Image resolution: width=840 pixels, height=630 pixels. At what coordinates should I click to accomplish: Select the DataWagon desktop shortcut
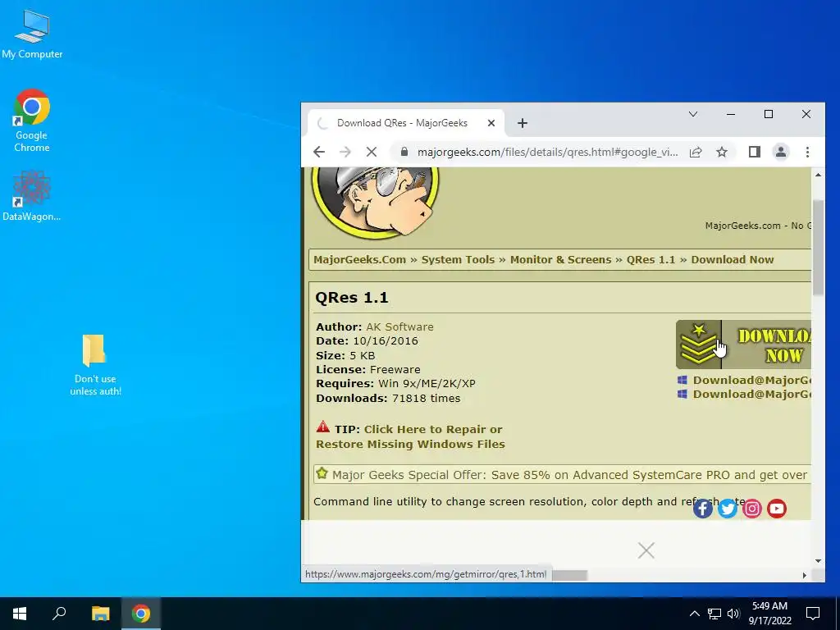pyautogui.click(x=32, y=196)
